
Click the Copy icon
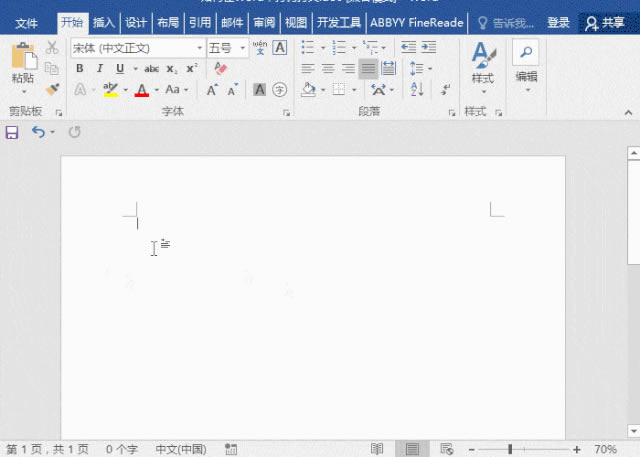pos(52,68)
